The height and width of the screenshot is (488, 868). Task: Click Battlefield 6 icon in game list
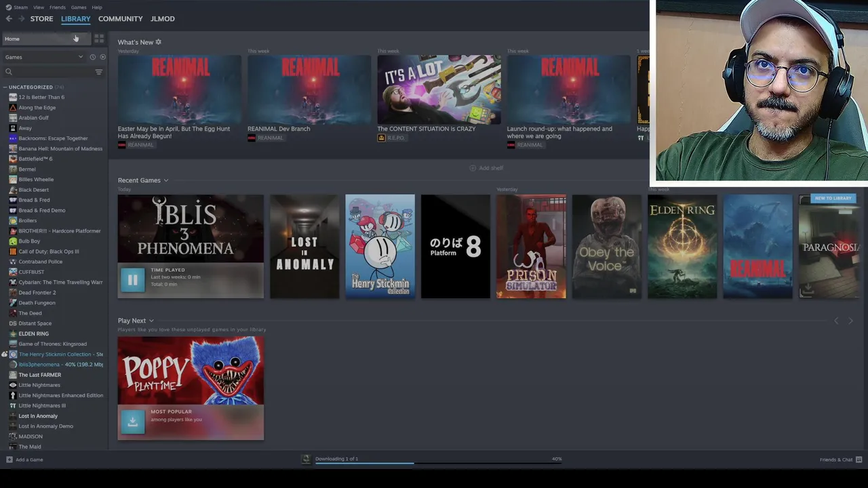[x=13, y=159]
